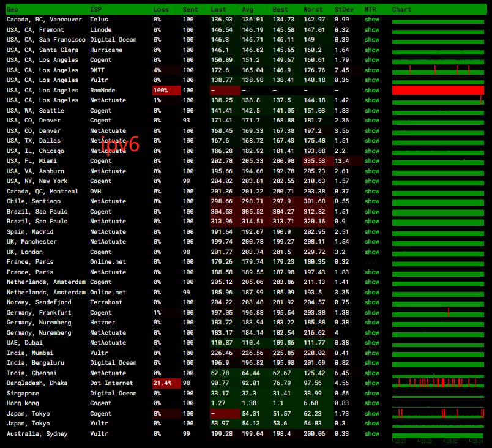The image size is (492, 448).
Task: Click the NetActuate Los Angeles chart
Action: click(438, 100)
